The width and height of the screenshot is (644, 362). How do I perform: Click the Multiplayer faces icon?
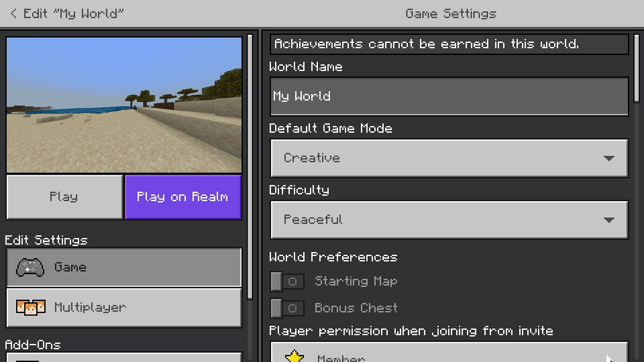pos(31,307)
